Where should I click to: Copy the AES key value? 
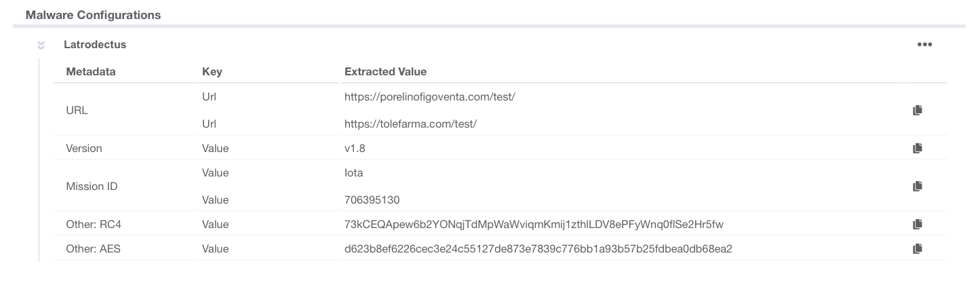(917, 248)
